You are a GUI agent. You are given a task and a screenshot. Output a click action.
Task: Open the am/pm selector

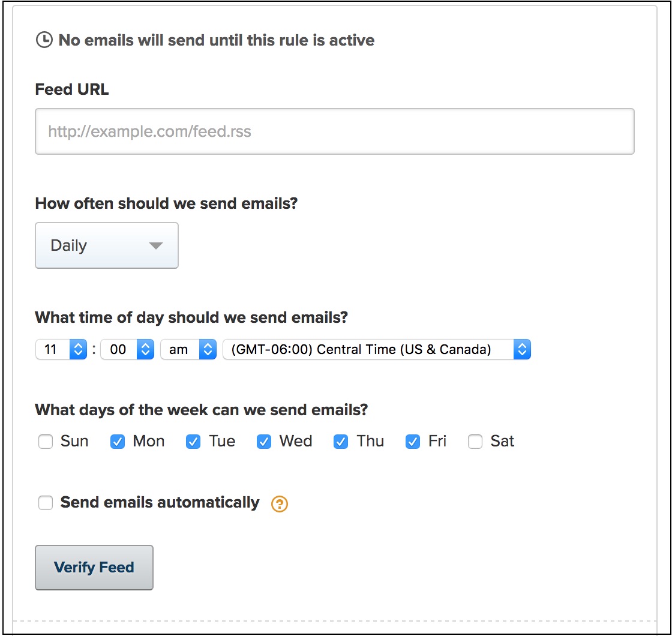click(188, 349)
